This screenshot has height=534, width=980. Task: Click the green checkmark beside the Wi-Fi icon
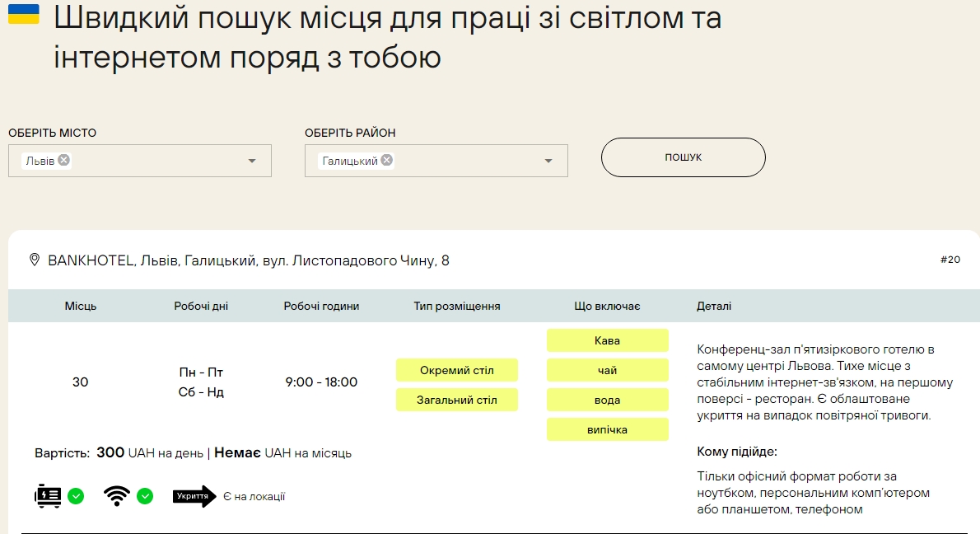pos(147,497)
